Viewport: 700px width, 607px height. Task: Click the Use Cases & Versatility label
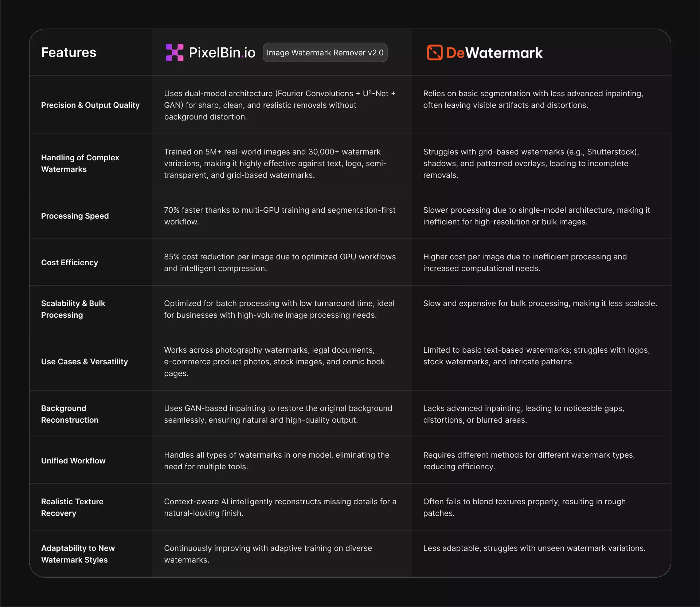(84, 361)
